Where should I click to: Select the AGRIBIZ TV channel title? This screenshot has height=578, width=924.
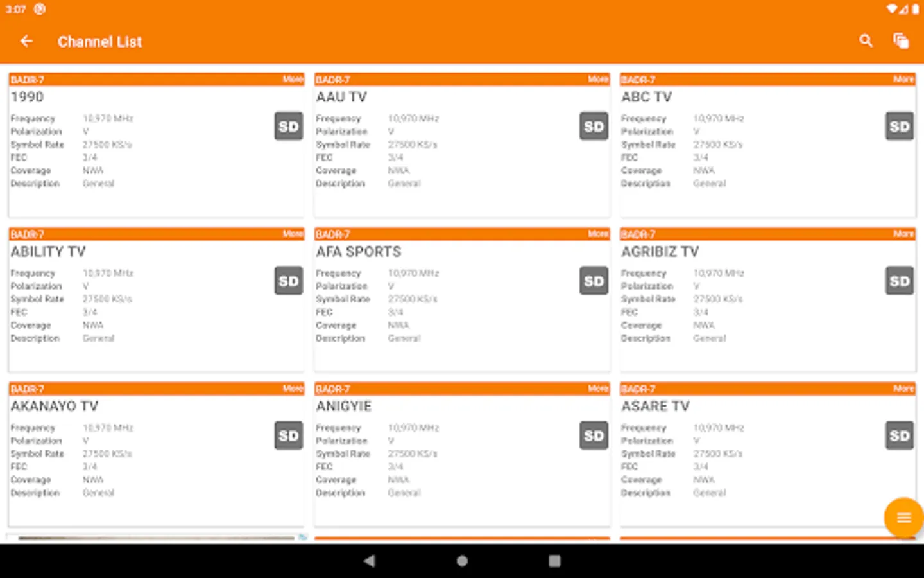[x=660, y=252]
